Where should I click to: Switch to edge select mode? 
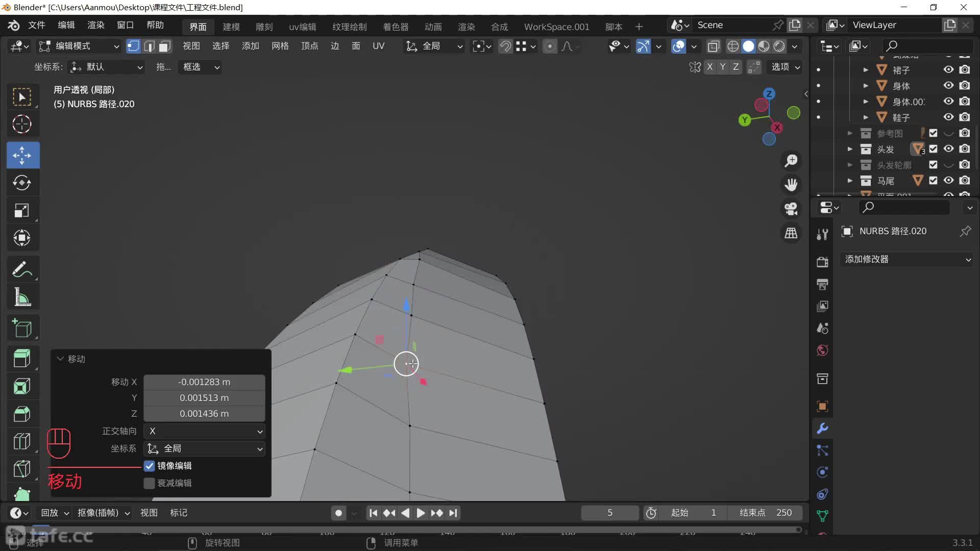click(x=149, y=46)
